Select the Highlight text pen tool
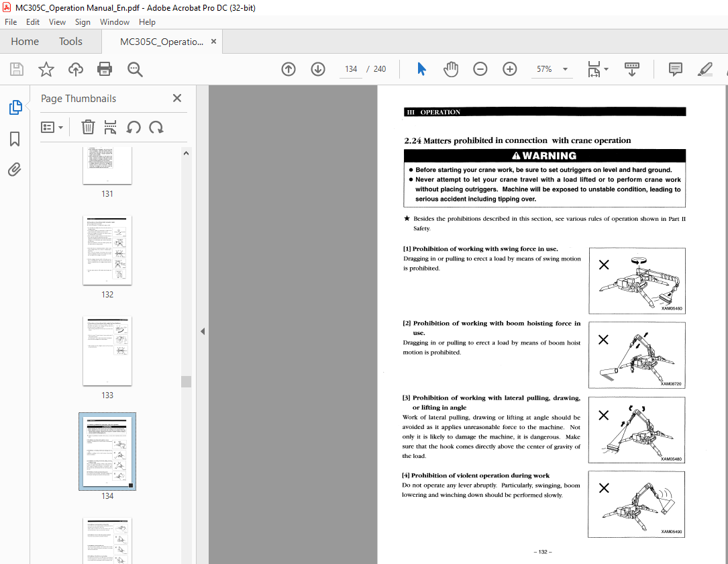Screen dimensions: 728x564 tap(705, 69)
